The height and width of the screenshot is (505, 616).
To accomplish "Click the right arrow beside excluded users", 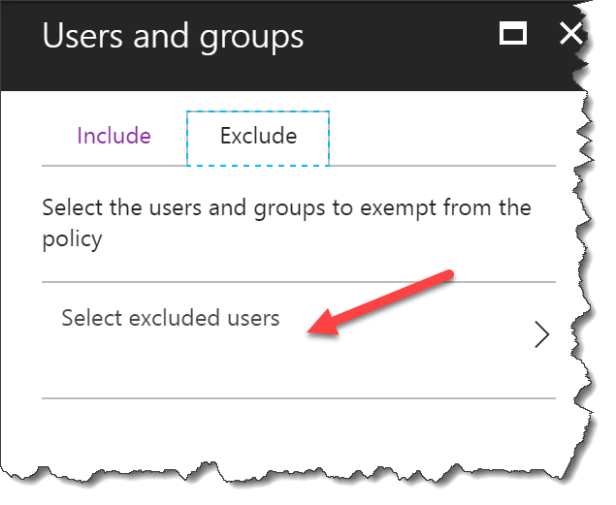I will [542, 334].
